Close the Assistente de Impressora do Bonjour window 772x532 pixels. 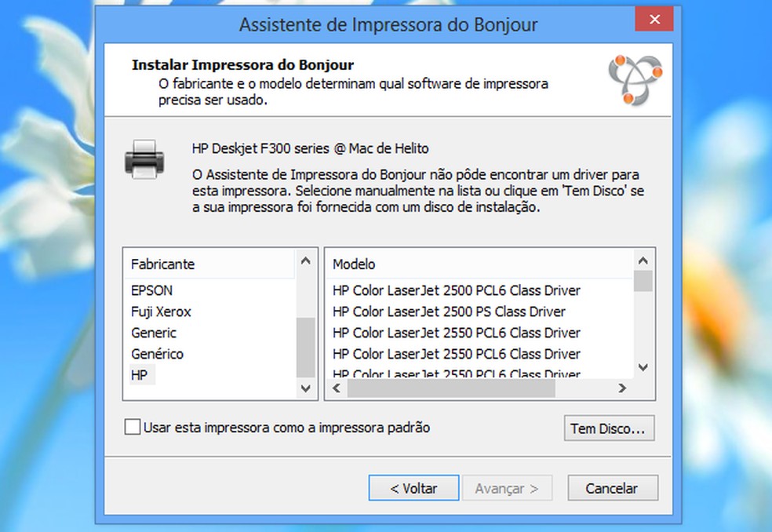[x=654, y=20]
